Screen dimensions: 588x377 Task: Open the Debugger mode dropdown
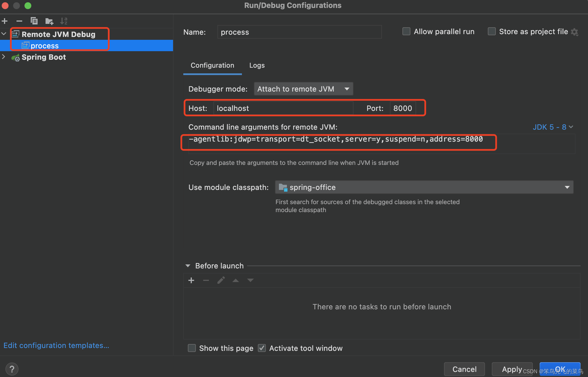[x=303, y=89]
